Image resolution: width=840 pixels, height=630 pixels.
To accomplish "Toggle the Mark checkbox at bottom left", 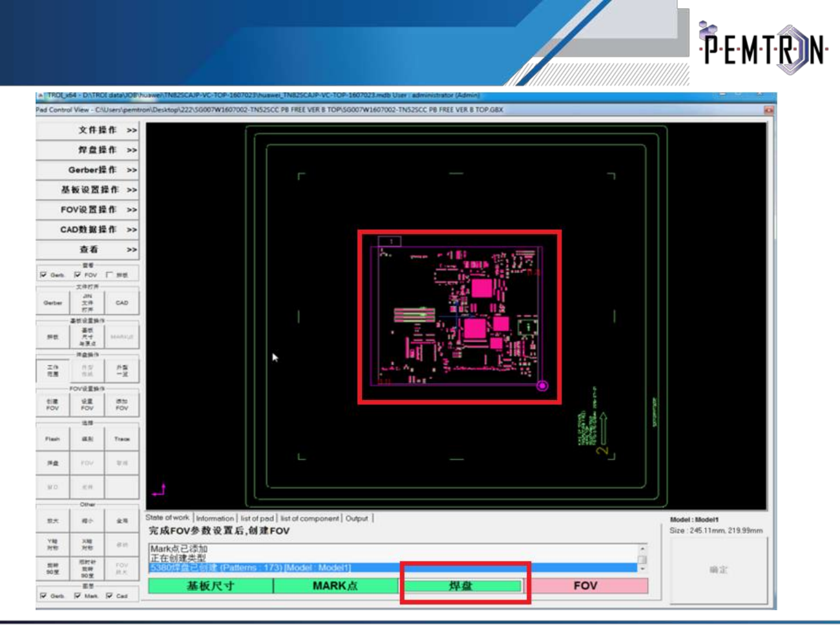I will pos(78,596).
